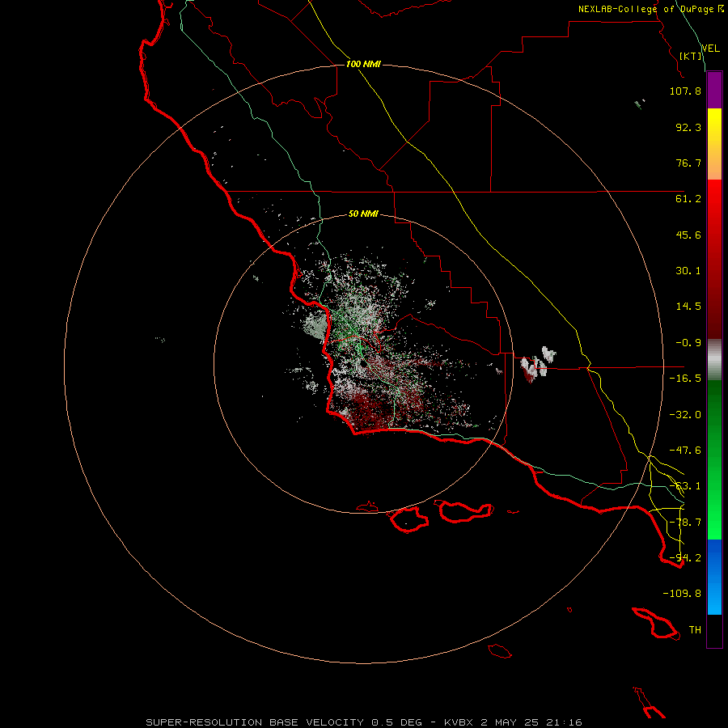Select the 107.8 velocity scale value
Viewport: 728px width, 728px height.
pyautogui.click(x=685, y=91)
